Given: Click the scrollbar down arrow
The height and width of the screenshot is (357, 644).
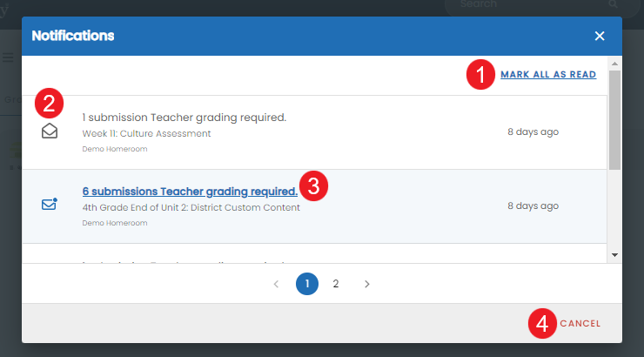Looking at the screenshot, I should click(614, 255).
